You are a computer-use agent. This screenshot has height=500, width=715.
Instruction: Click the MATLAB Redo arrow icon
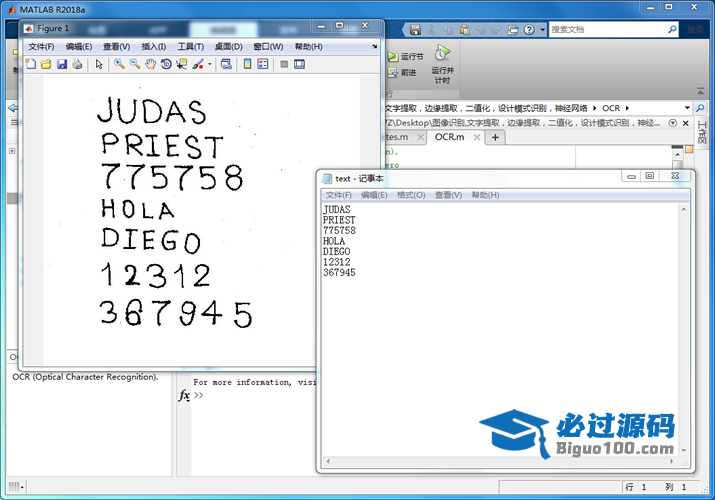[497, 30]
